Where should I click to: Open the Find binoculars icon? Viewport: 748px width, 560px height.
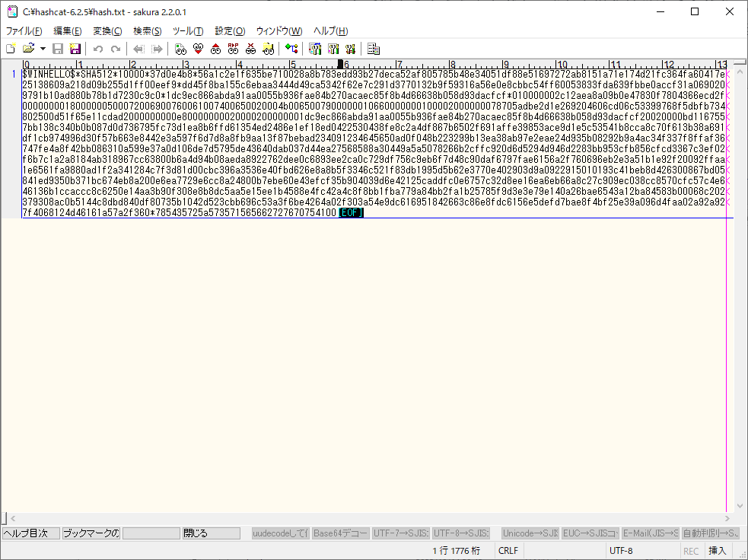click(180, 49)
